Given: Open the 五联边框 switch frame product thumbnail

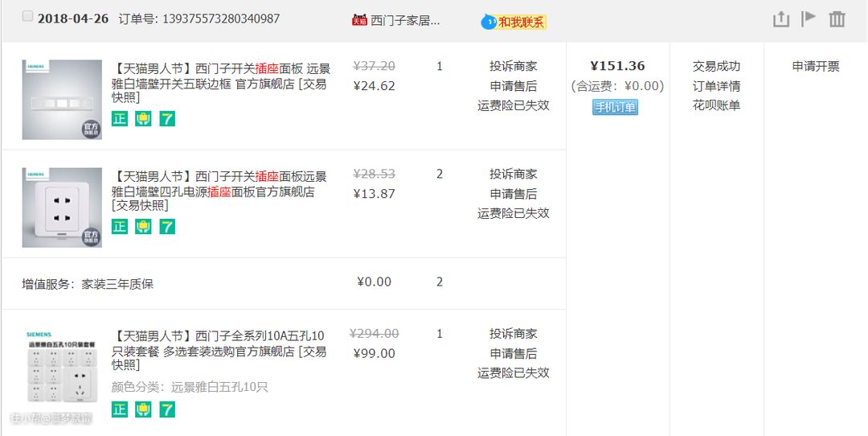Looking at the screenshot, I should [62, 100].
